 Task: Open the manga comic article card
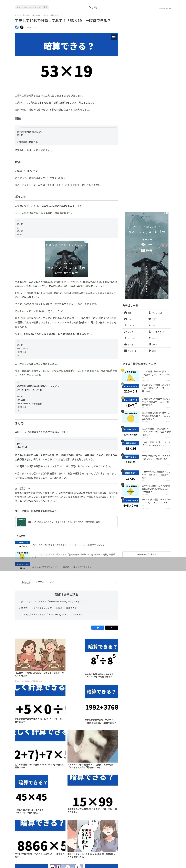pyautogui.click(x=93, y=839)
